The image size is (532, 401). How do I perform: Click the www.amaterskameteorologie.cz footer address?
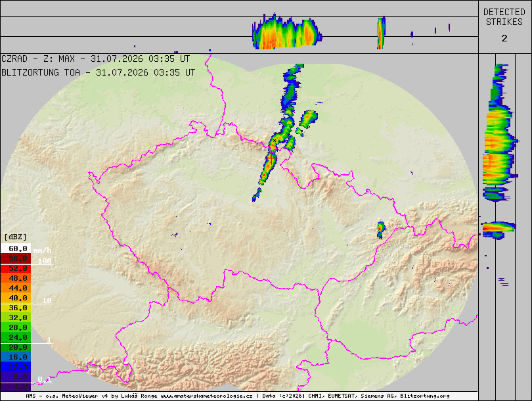206,396
